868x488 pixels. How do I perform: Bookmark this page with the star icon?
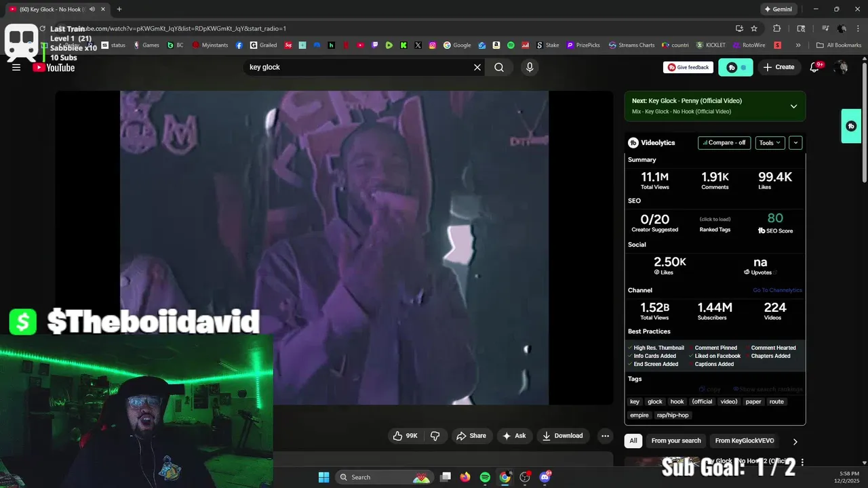754,28
